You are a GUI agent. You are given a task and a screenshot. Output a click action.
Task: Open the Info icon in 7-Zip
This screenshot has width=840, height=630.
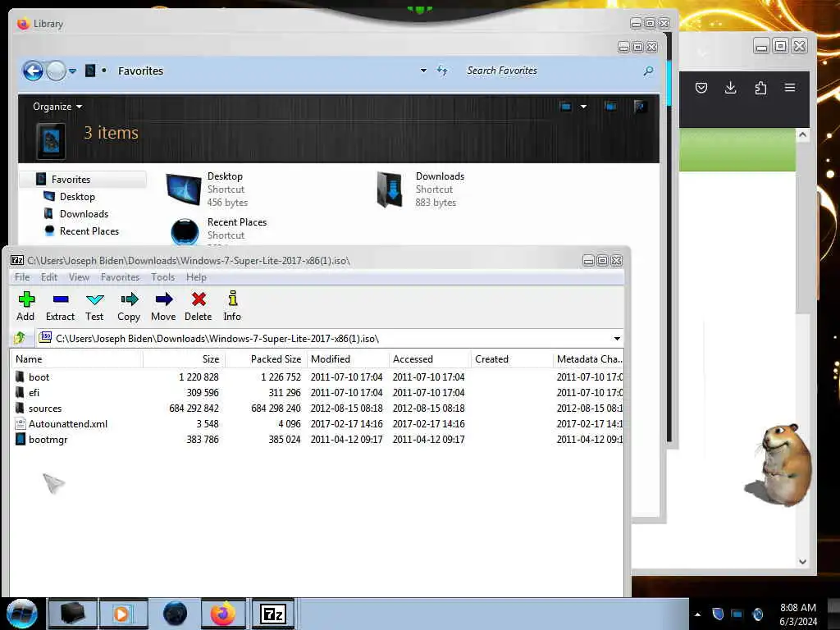(x=232, y=306)
